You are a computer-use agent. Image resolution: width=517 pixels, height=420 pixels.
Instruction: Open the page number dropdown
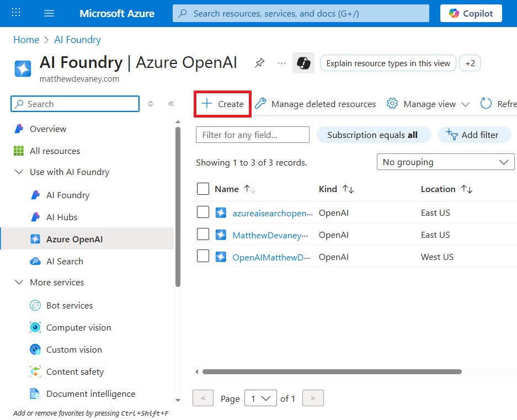tap(260, 398)
